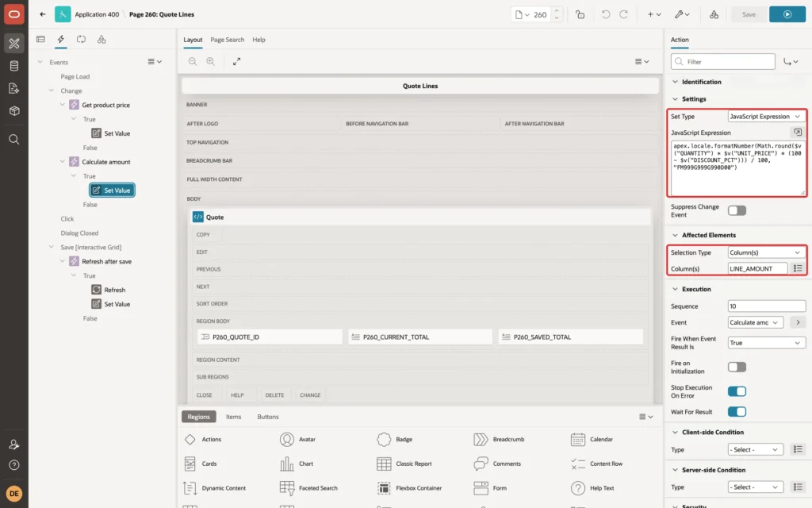Switch to Processing tab icon
The image size is (812, 508).
coord(82,39)
